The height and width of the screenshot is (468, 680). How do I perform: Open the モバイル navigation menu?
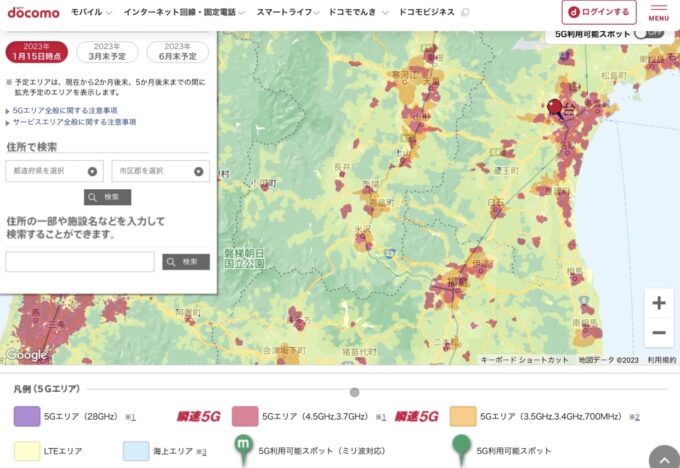pyautogui.click(x=91, y=12)
